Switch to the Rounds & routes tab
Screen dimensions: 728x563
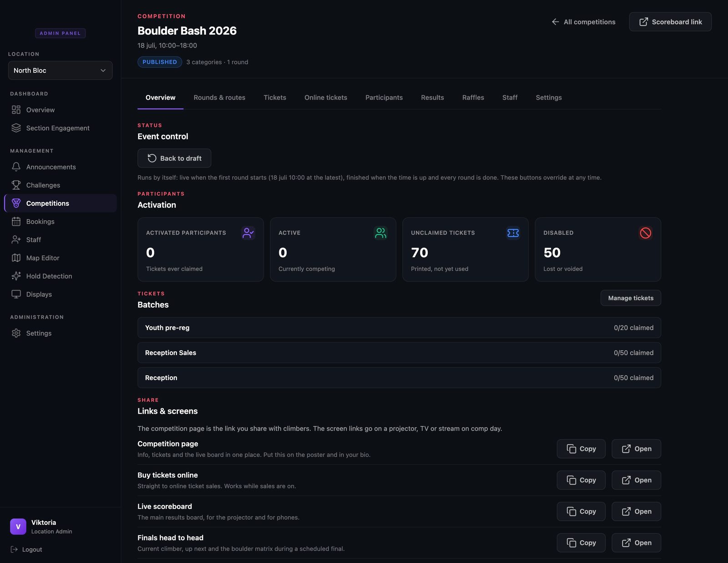(x=219, y=97)
